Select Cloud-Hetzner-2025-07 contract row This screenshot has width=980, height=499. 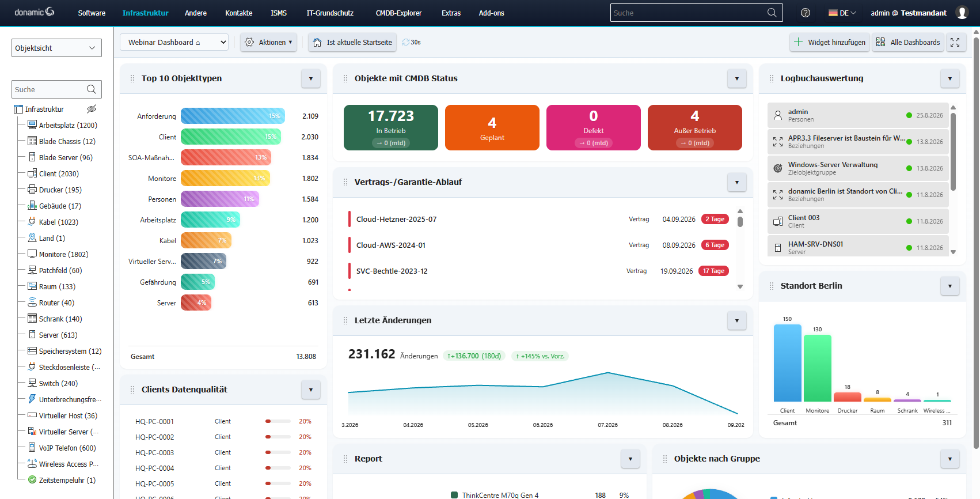click(539, 219)
